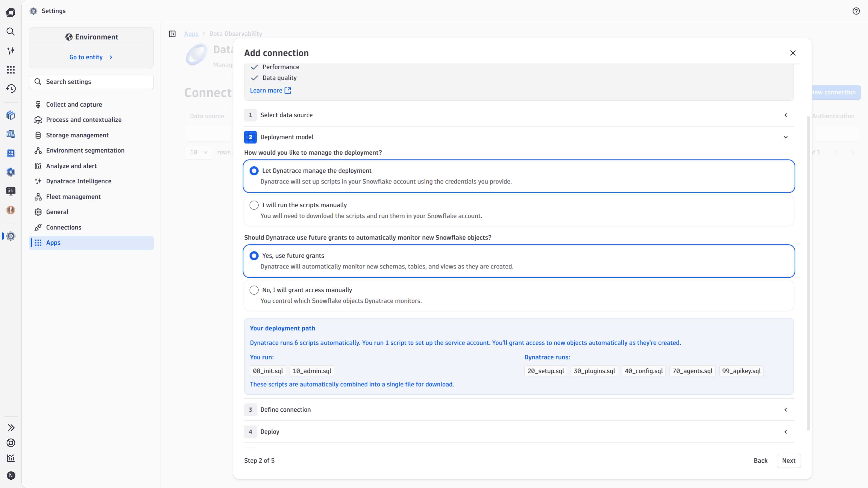The width and height of the screenshot is (868, 488).
Task: Open Fleet management settings
Action: pos(91,197)
